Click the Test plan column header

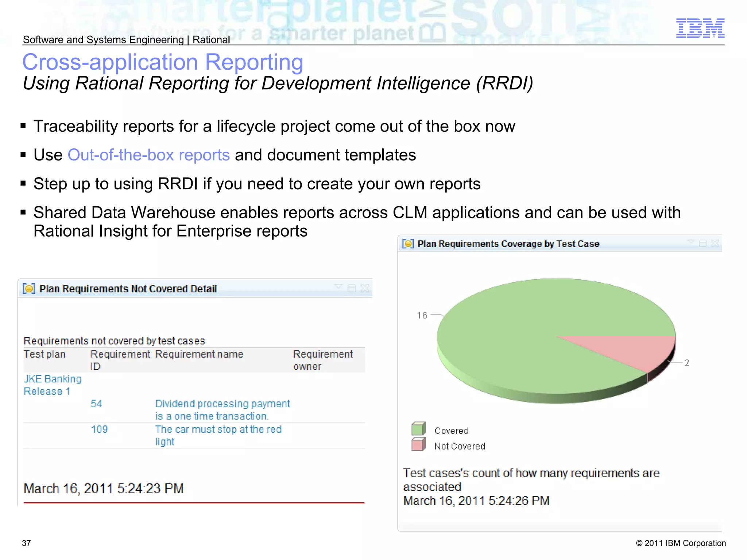pyautogui.click(x=44, y=354)
